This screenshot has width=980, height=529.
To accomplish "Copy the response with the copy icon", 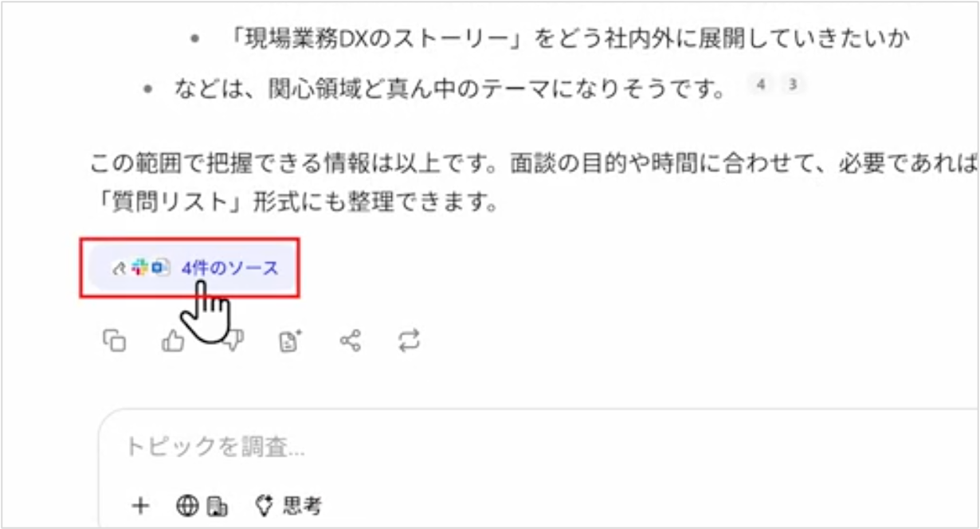I will pyautogui.click(x=115, y=342).
